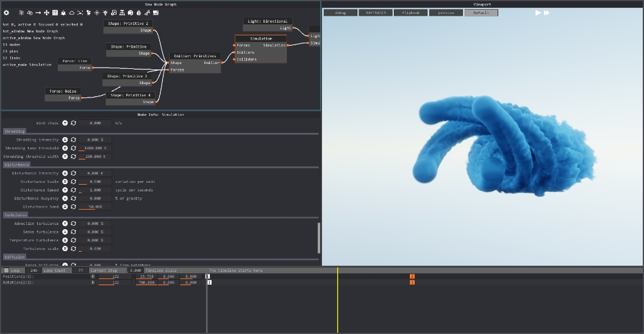This screenshot has height=334, width=644.
Task: Toggle the R button on the Rotation track
Action: 93,283
